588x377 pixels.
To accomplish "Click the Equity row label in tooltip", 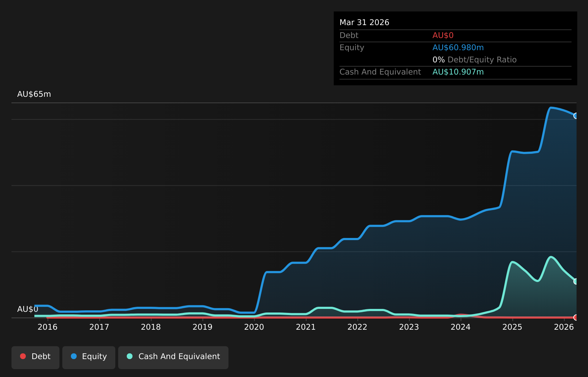I will [x=352, y=48].
